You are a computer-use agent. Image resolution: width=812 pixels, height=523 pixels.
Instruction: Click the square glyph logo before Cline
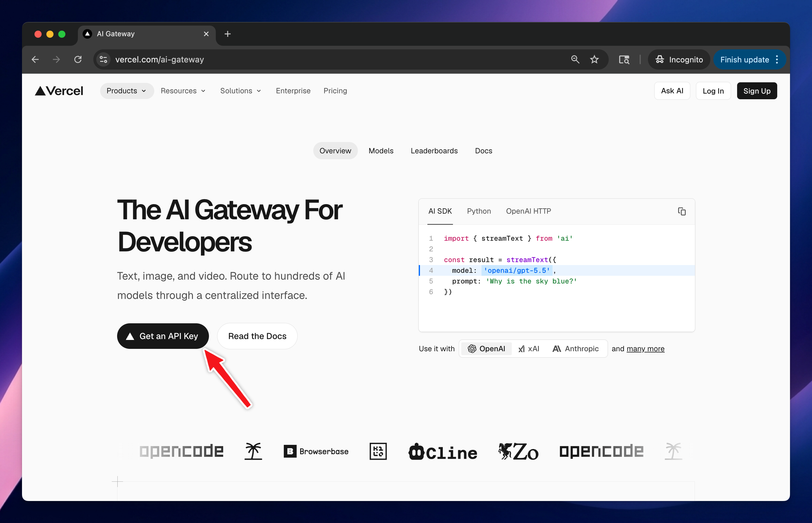coord(378,451)
